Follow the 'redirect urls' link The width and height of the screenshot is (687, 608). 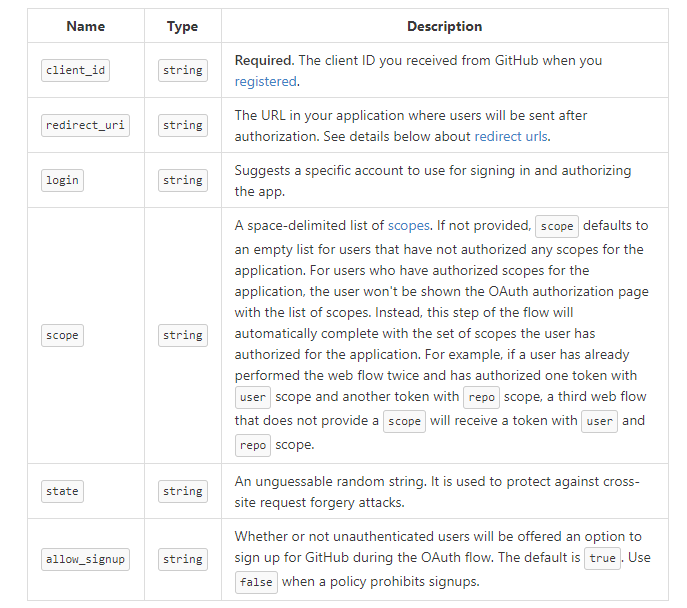click(x=511, y=136)
